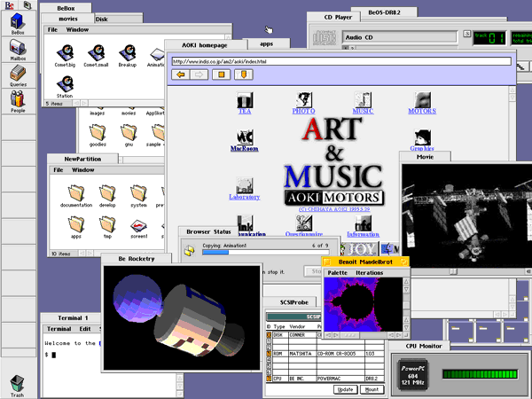Open the Palette menu in Mandelbrot
Viewport: 532px width, 399px height.
pos(337,273)
